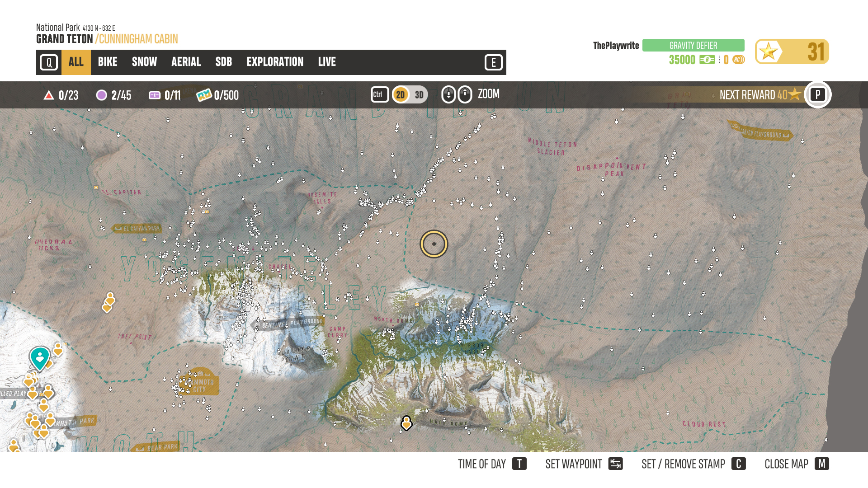
Task: Click the star level 31 badge
Action: pyautogui.click(x=792, y=52)
